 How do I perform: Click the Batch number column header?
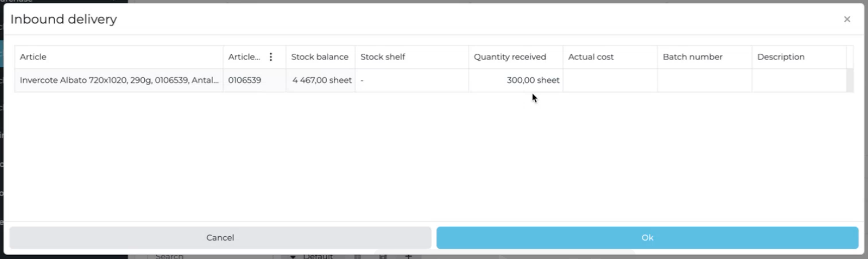(692, 57)
